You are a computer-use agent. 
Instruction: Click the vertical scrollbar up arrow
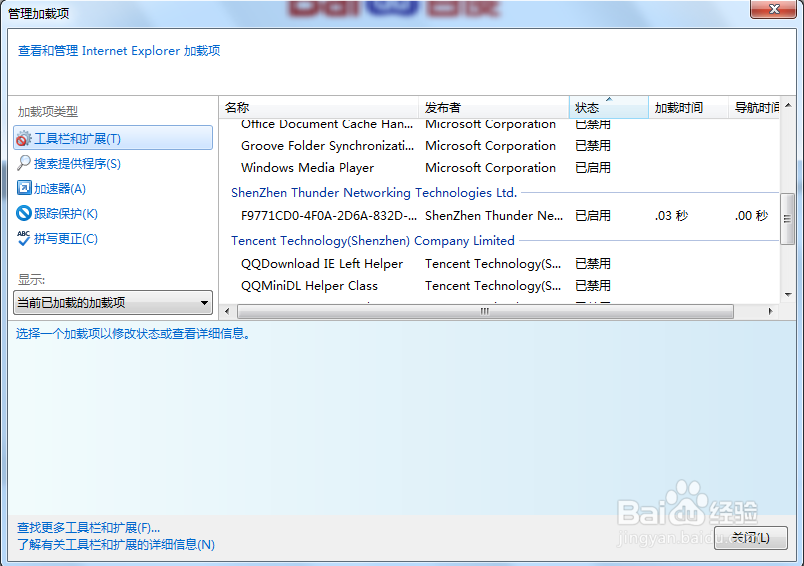click(788, 106)
